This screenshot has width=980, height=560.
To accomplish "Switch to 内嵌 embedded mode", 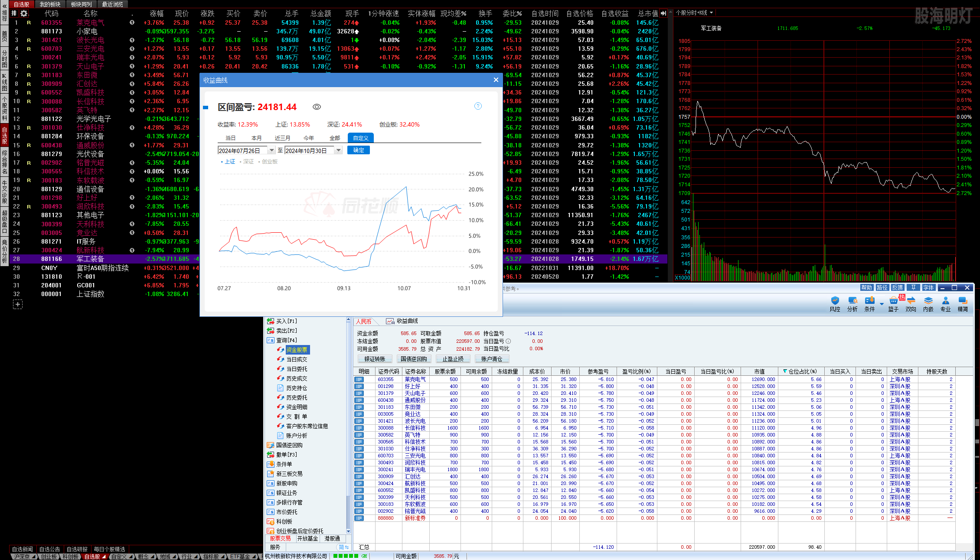I will 928,304.
